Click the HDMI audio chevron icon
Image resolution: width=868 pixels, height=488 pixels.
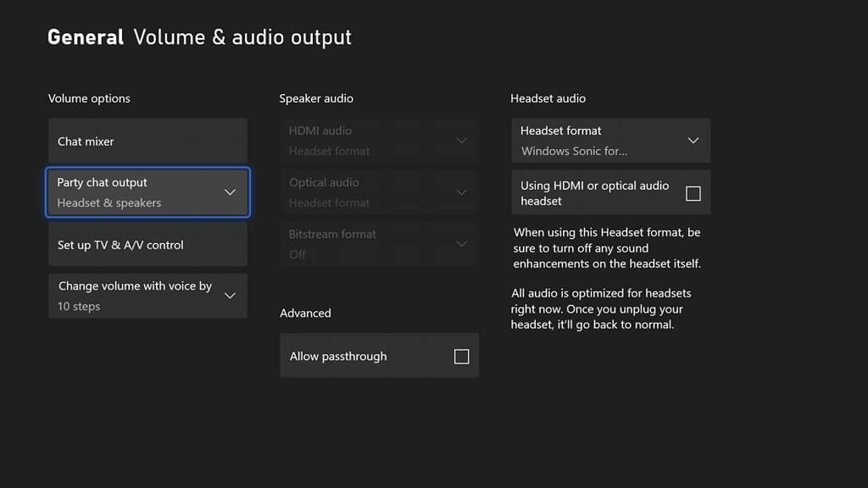tap(461, 141)
